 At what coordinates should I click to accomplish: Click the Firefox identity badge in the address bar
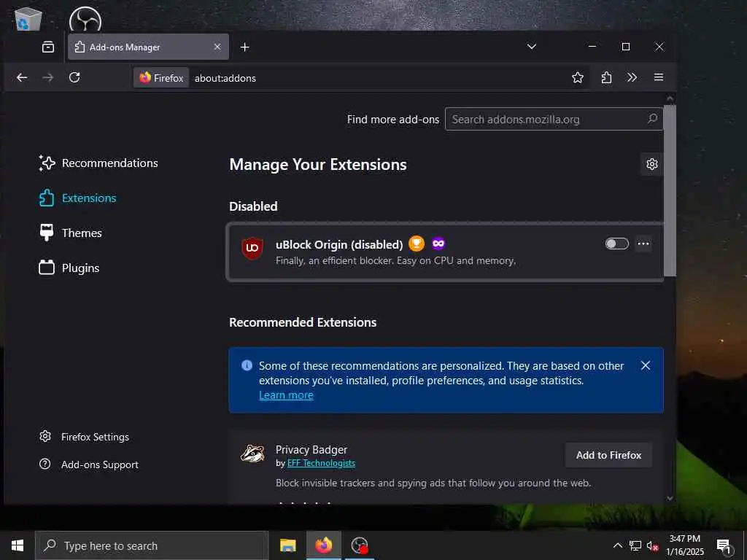click(161, 77)
